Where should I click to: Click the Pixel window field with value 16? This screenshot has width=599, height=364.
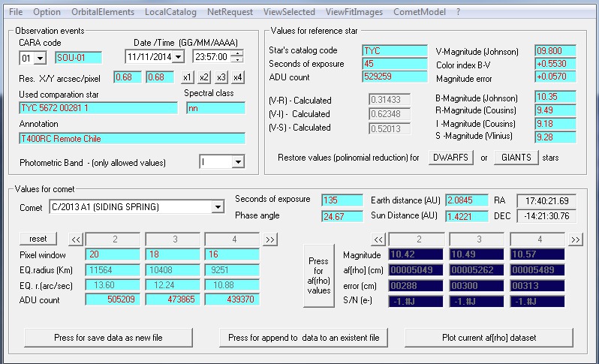point(232,254)
